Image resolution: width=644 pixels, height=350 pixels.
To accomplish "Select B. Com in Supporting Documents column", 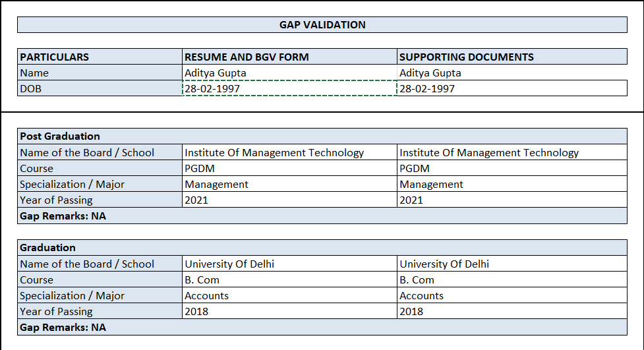I will 512,279.
